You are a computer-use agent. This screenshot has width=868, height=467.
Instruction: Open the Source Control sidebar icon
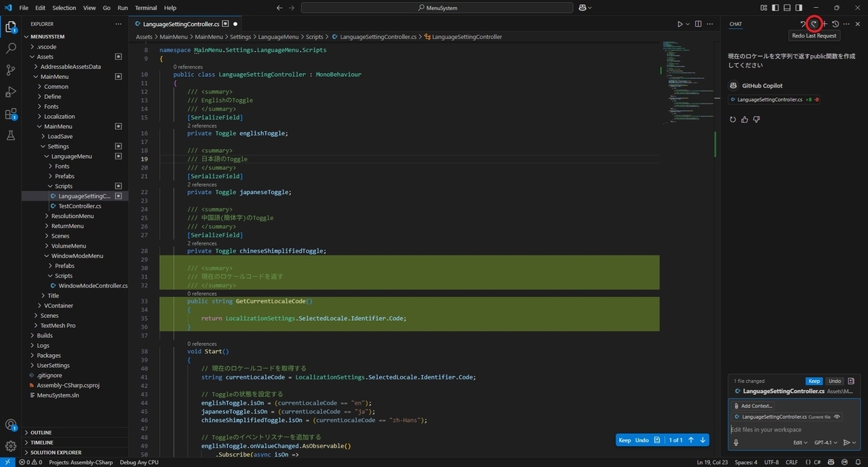10,70
